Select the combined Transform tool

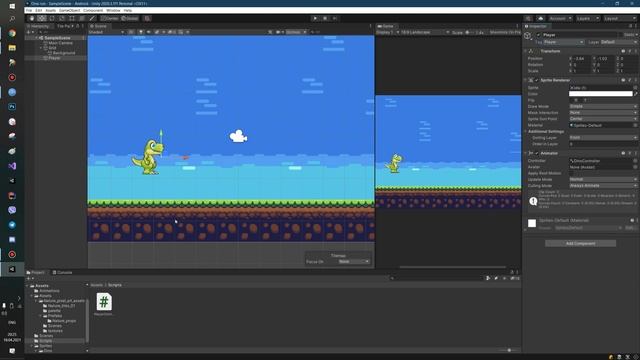(x=82, y=18)
